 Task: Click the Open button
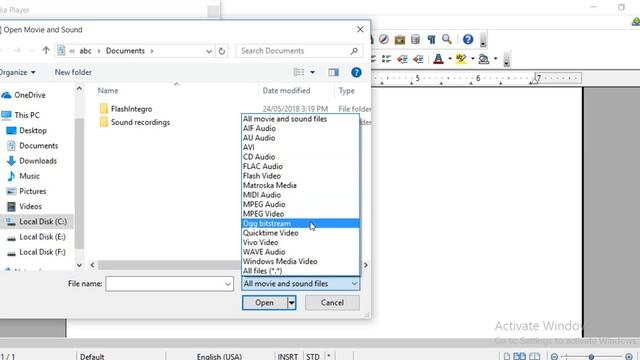click(x=264, y=303)
